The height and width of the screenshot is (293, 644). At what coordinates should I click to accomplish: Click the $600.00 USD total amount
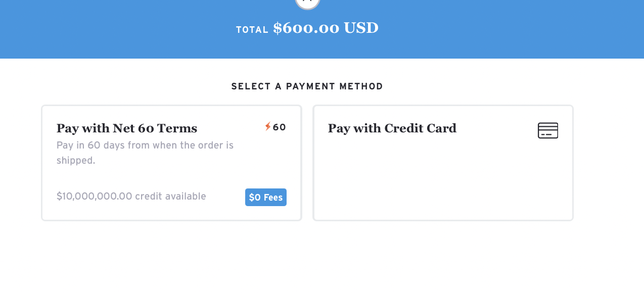tap(326, 28)
